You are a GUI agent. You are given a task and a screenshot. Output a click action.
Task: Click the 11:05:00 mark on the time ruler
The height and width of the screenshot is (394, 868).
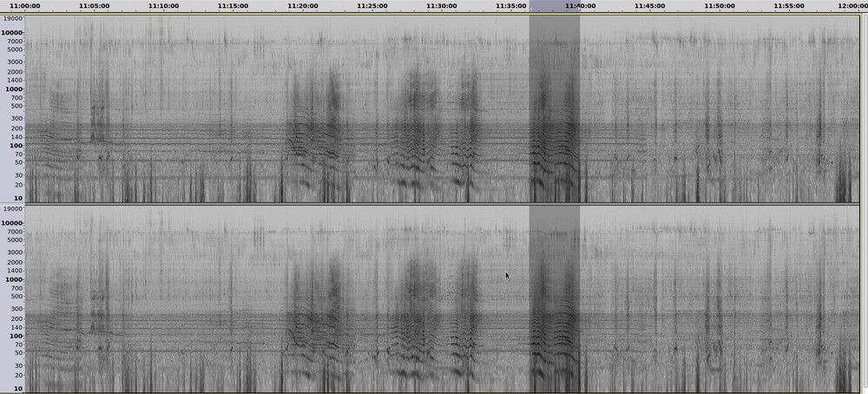(x=94, y=6)
